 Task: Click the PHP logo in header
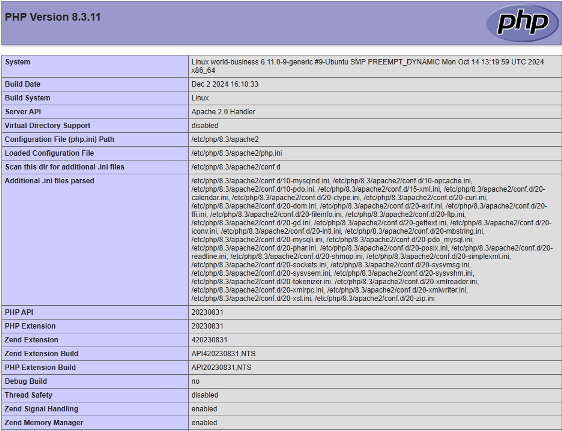[522, 23]
